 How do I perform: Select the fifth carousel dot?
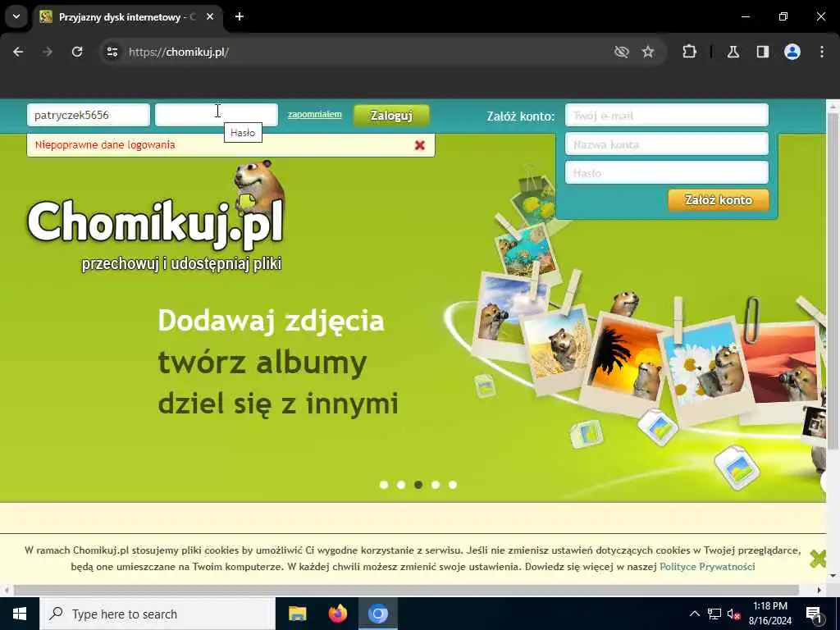pyautogui.click(x=453, y=485)
